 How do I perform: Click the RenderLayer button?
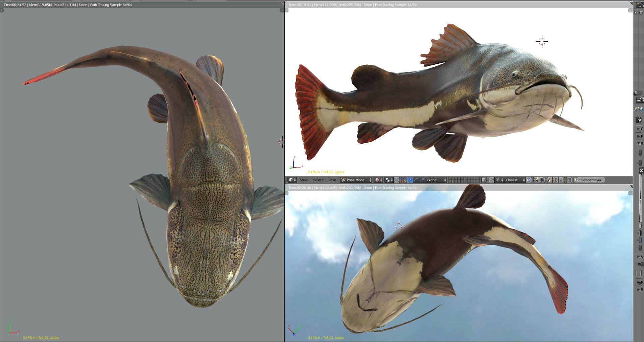pyautogui.click(x=589, y=180)
